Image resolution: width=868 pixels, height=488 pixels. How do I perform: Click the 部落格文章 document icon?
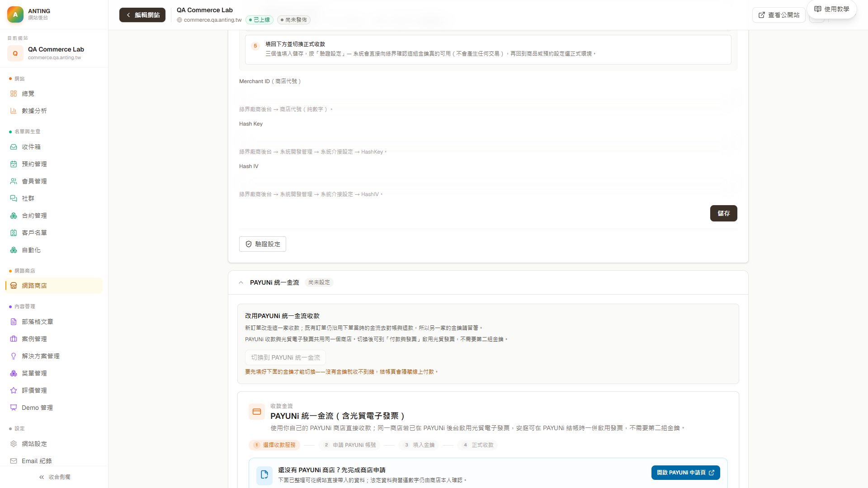(14, 322)
